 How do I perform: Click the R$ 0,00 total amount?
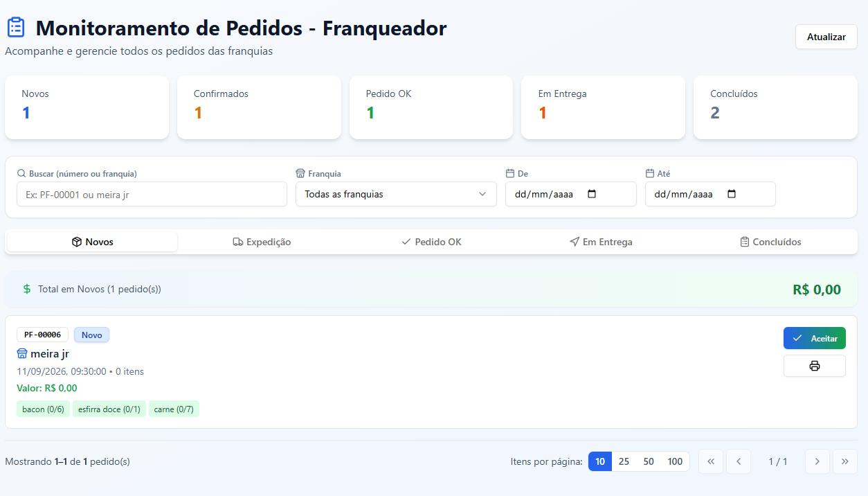pyautogui.click(x=817, y=290)
